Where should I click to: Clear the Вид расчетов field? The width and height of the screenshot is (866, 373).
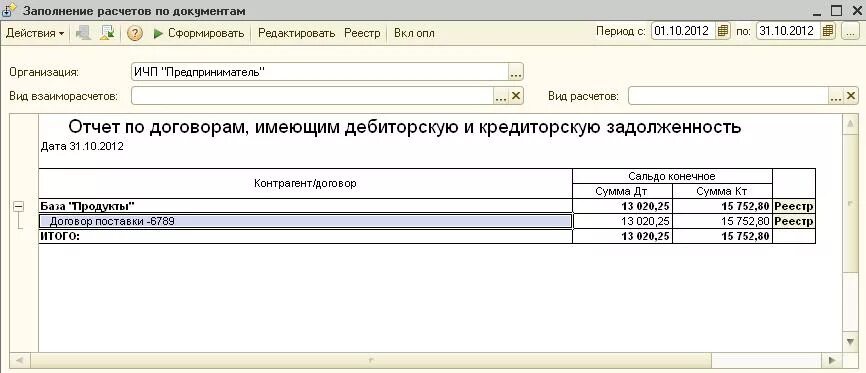(x=851, y=96)
